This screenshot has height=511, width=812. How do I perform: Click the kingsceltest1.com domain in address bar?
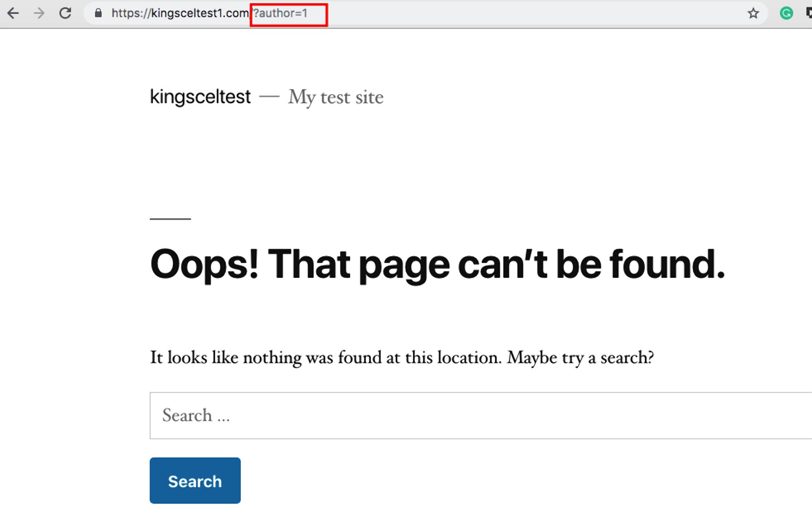(x=200, y=13)
